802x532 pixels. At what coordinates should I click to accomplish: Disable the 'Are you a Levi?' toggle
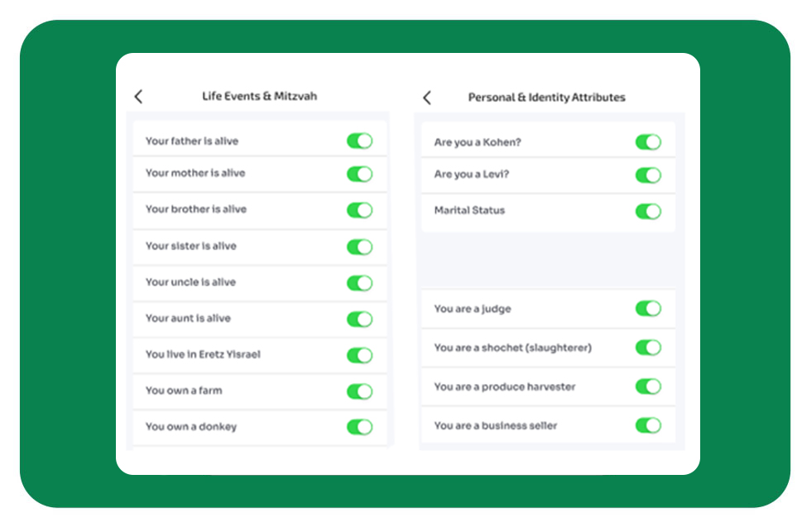click(x=648, y=175)
